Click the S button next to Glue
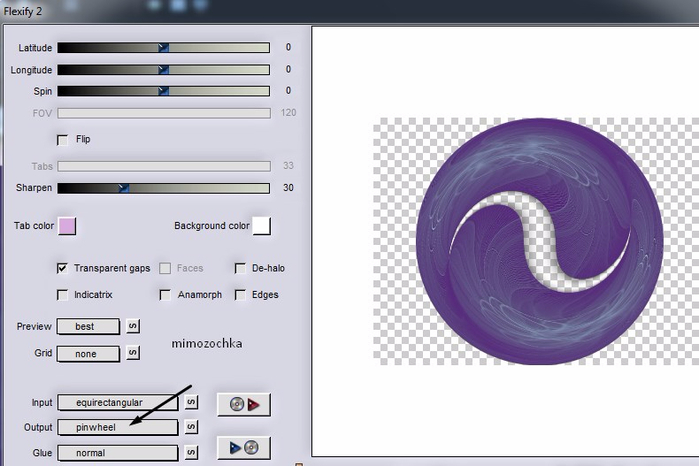 (x=191, y=453)
